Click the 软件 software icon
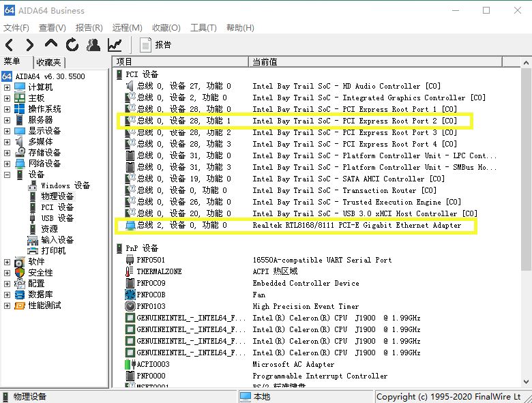Image resolution: width=532 pixels, height=403 pixels. [x=20, y=262]
